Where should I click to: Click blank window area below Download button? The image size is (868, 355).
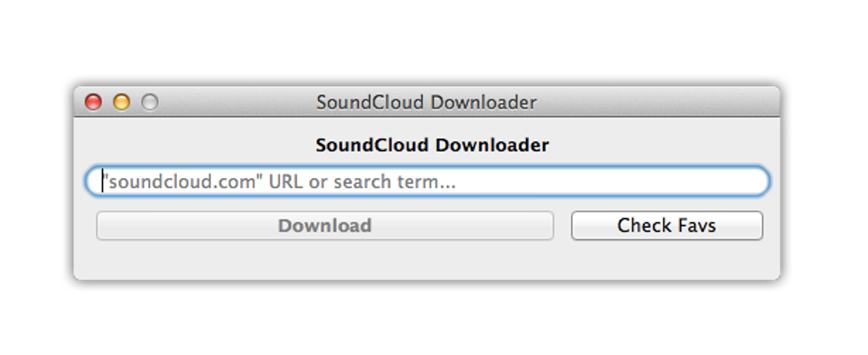pos(324,260)
